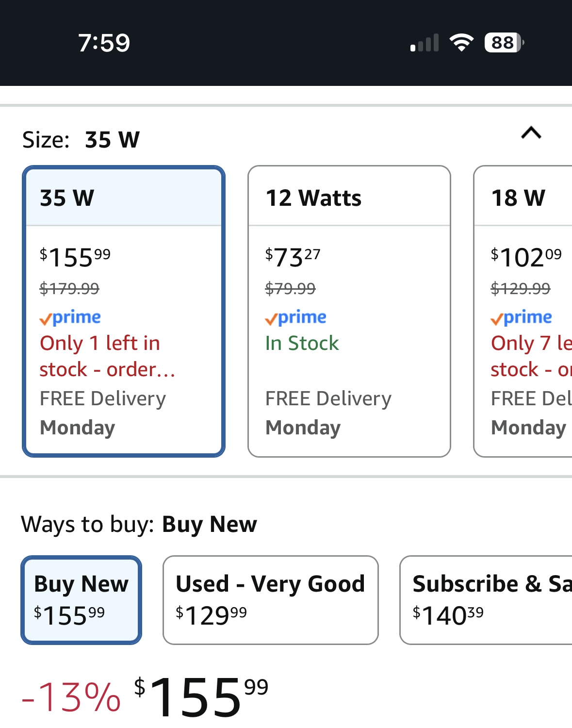The width and height of the screenshot is (572, 728).
Task: Tap the Wi-Fi status icon
Action: click(462, 43)
